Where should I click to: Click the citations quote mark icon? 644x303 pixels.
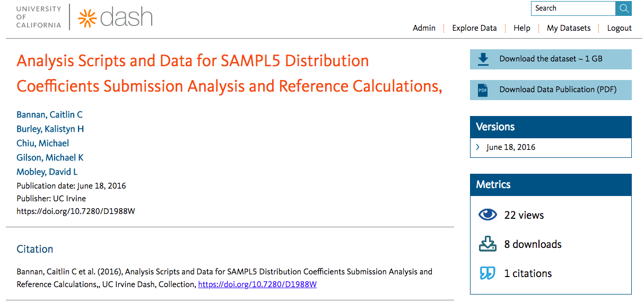(x=488, y=273)
